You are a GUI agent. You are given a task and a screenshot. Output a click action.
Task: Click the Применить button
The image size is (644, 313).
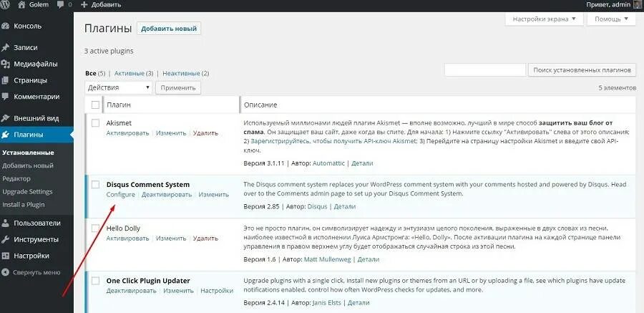(178, 87)
